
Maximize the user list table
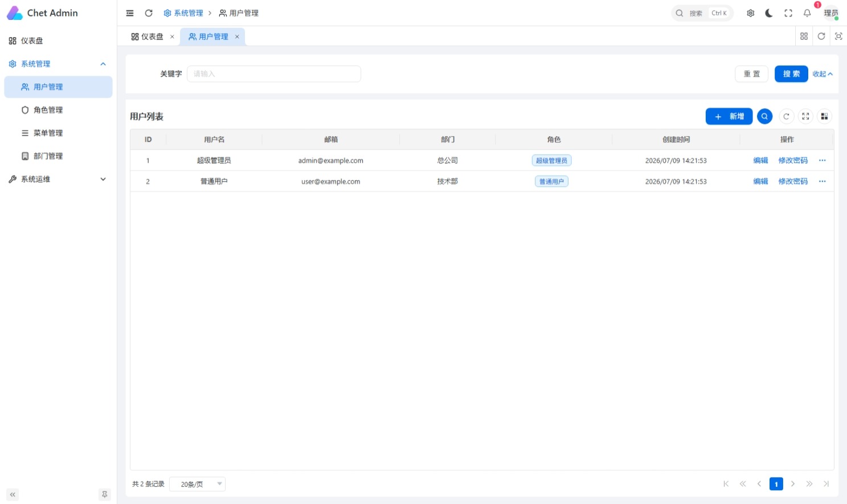[805, 116]
